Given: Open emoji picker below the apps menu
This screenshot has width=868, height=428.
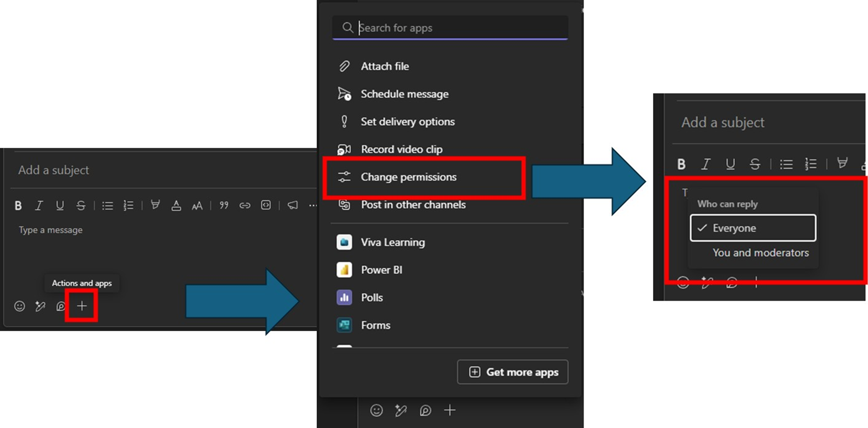Looking at the screenshot, I should (x=377, y=410).
